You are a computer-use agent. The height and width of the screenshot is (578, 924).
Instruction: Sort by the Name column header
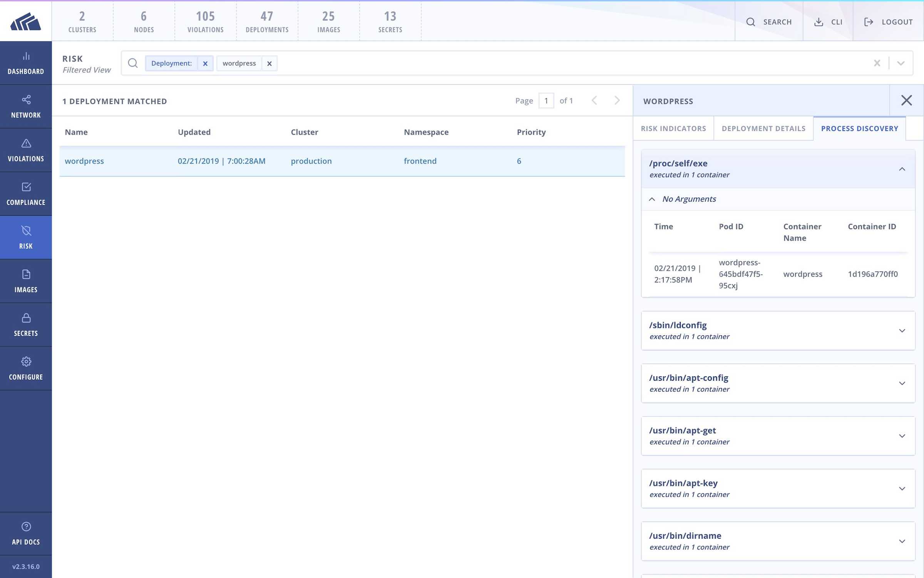76,132
